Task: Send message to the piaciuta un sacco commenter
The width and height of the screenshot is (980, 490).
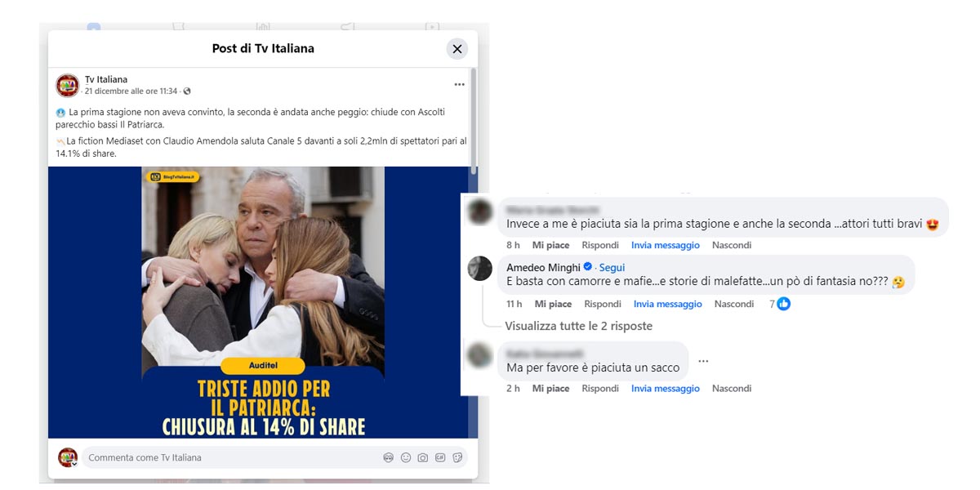Action: click(x=666, y=389)
